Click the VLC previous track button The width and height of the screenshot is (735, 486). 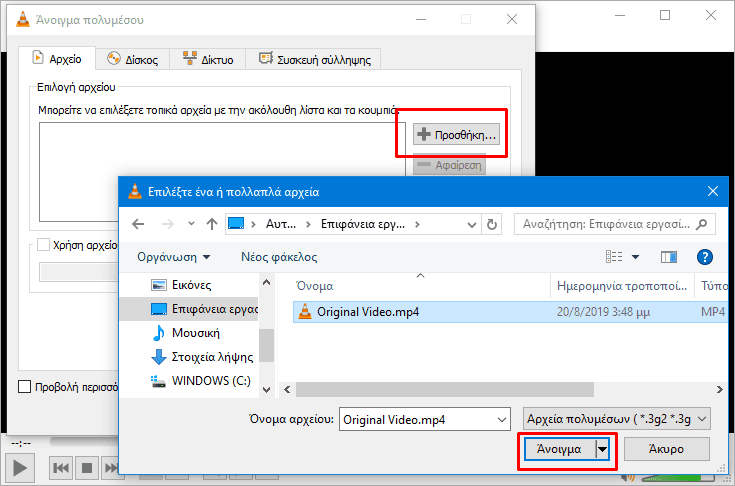pos(61,467)
